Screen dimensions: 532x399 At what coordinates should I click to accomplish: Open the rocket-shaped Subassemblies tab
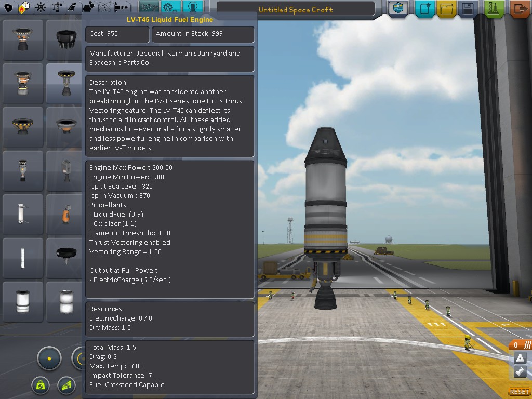[x=121, y=7]
